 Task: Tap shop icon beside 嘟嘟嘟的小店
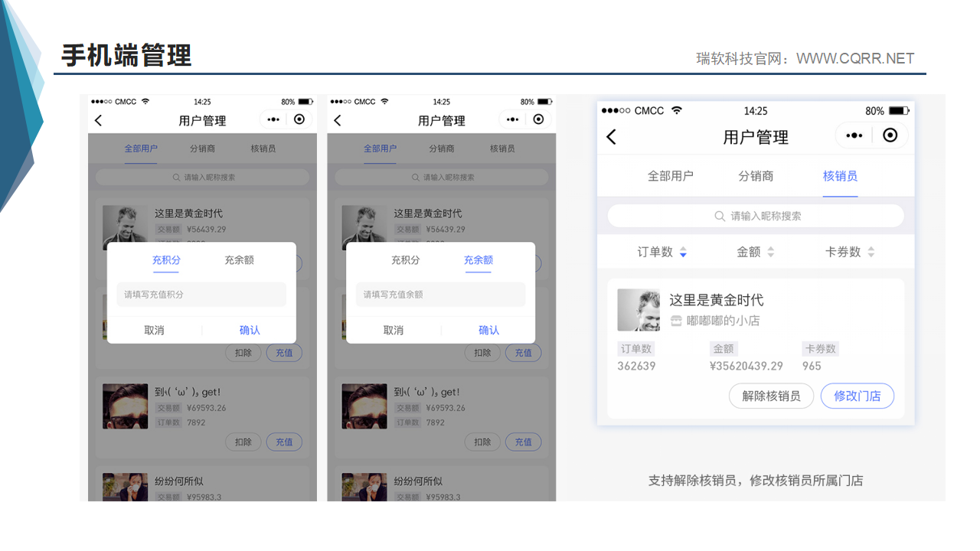point(675,321)
